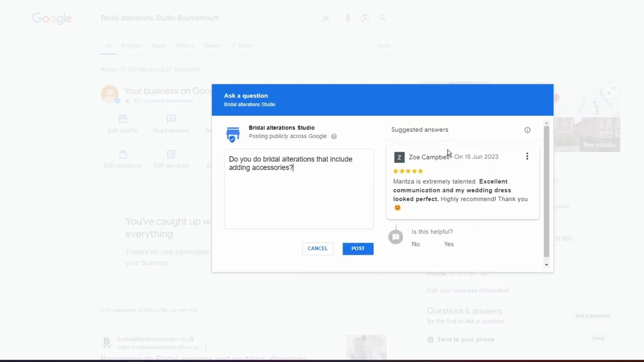644x362 pixels.
Task: Clear the Google search box
Action: tap(326, 18)
